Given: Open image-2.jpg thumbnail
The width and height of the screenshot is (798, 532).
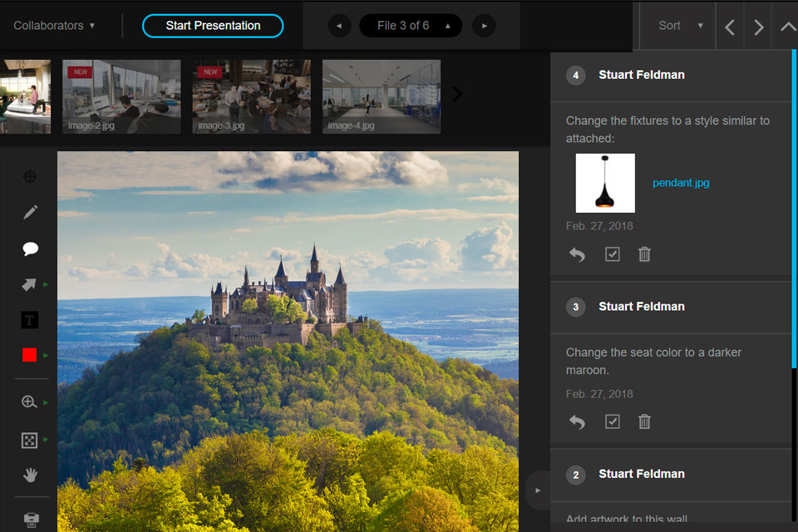Looking at the screenshot, I should pyautogui.click(x=121, y=96).
